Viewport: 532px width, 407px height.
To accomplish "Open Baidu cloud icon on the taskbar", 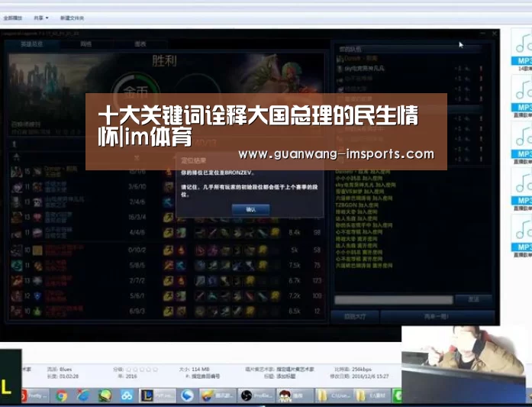I will point(127,396).
